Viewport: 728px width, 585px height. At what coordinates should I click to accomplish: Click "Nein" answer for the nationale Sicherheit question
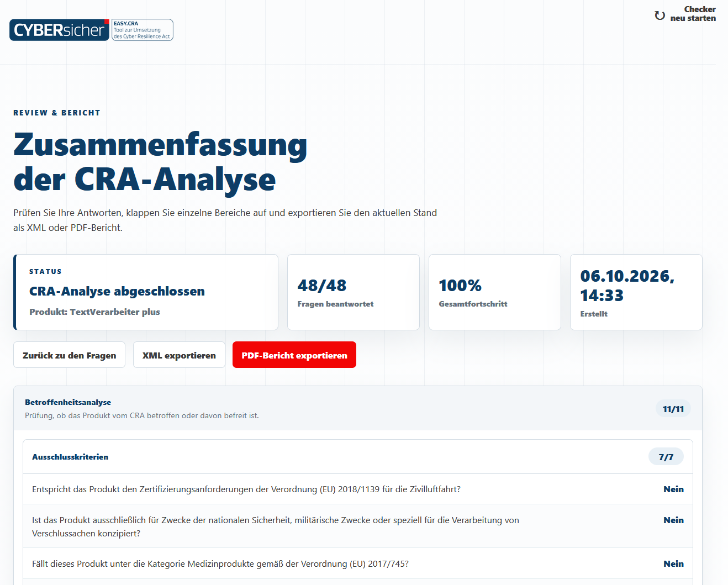coord(673,520)
